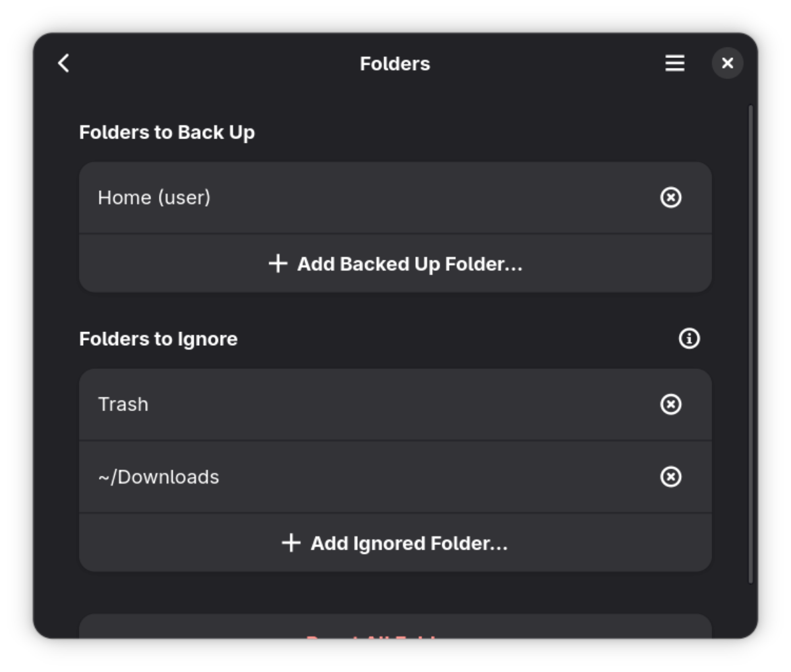Click the plus icon beside Add Backed Up Folder
This screenshot has width=791, height=672.
coord(278,264)
